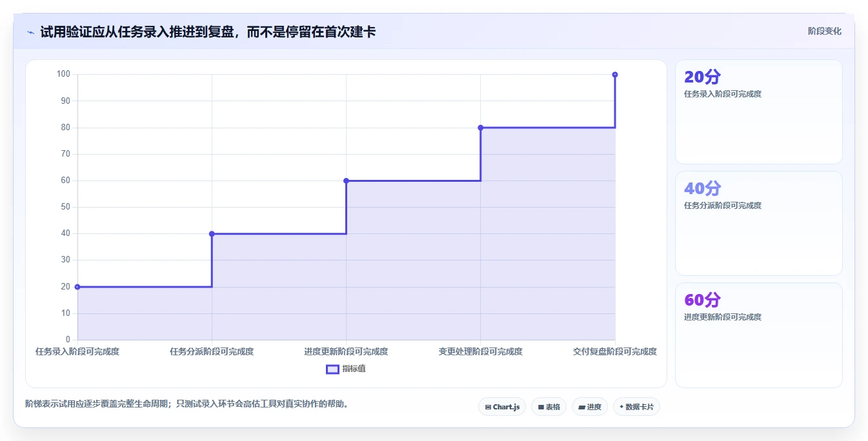The width and height of the screenshot is (868, 441).
Task: Click the 任务录入阶段可完成度 caption under 20分
Action: coord(723,94)
